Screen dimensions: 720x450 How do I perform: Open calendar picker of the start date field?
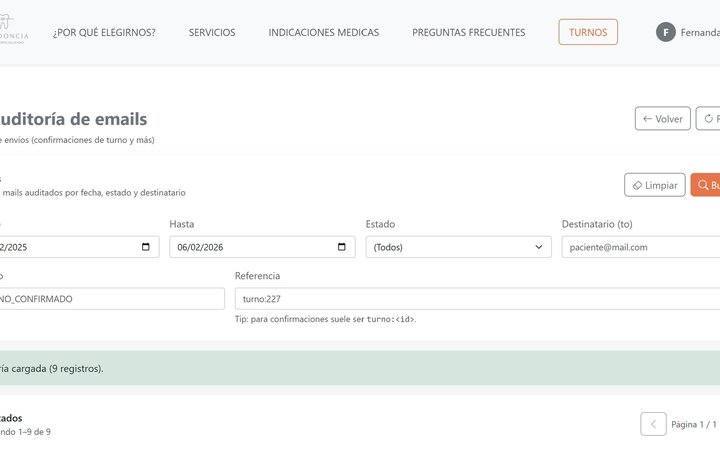pos(146,247)
